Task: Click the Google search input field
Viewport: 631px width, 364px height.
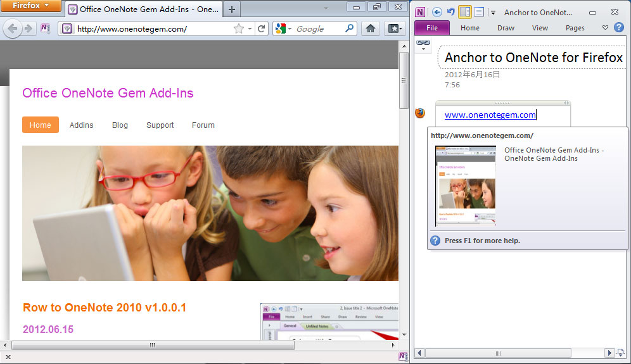Action: click(x=319, y=29)
